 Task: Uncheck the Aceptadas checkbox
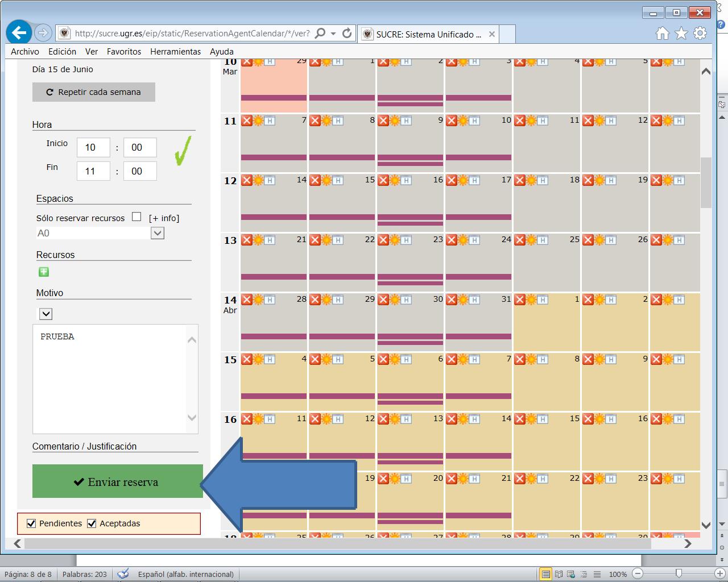(92, 523)
